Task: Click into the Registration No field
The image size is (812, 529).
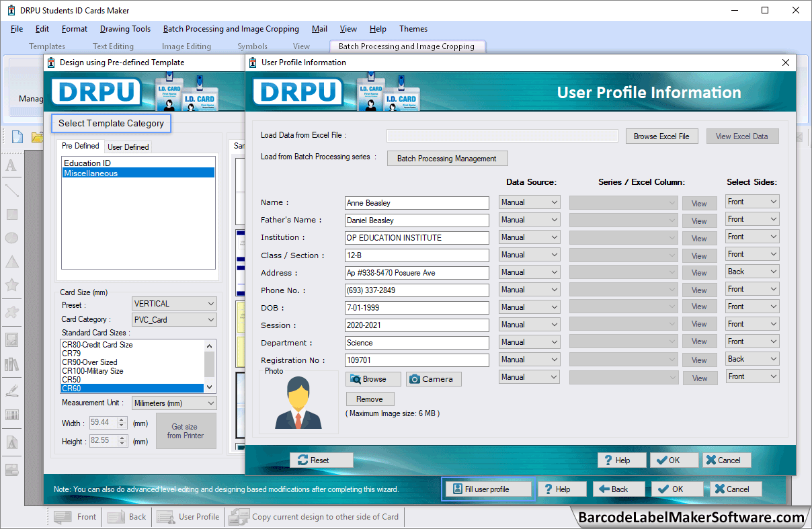Action: (x=417, y=360)
